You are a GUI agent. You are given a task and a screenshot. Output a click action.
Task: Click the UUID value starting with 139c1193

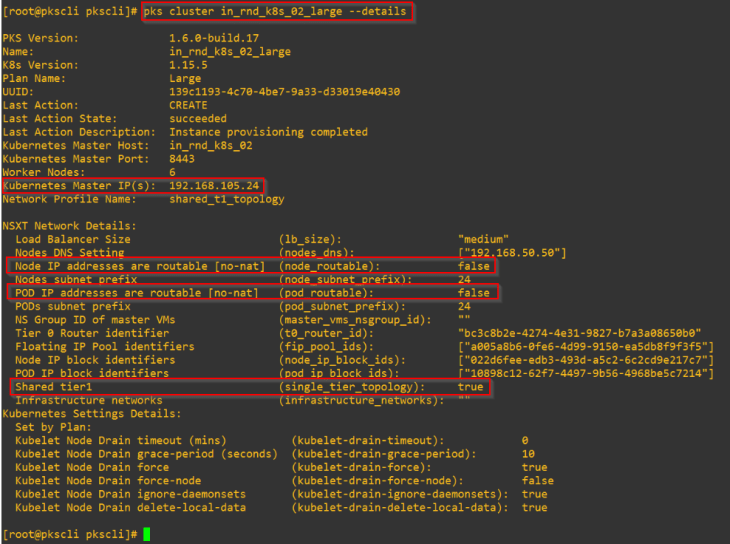pyautogui.click(x=284, y=91)
